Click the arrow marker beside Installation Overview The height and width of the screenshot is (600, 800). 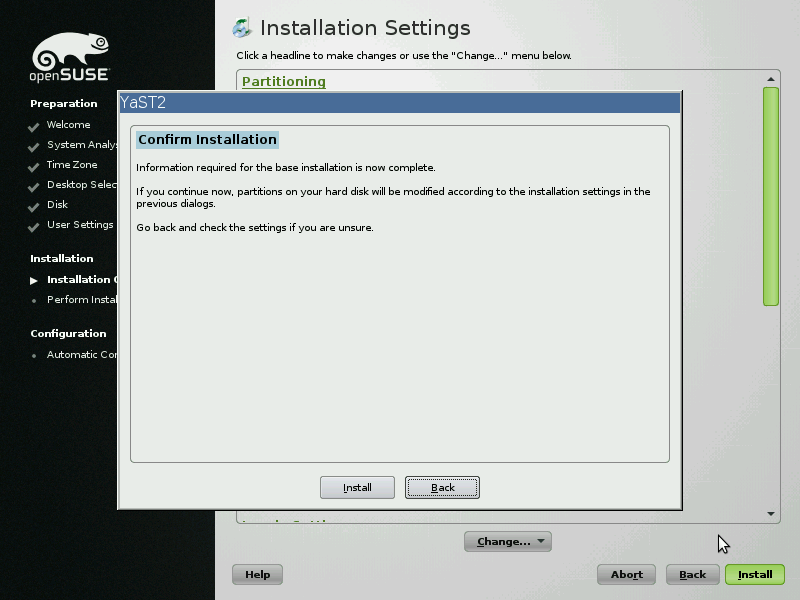tap(34, 281)
